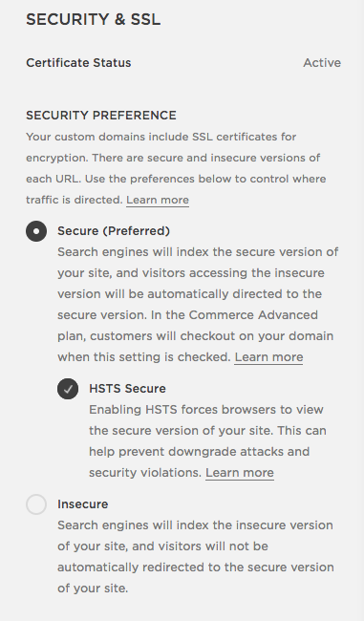Click the 'Certificate Status' label
The image size is (364, 621).
point(78,63)
